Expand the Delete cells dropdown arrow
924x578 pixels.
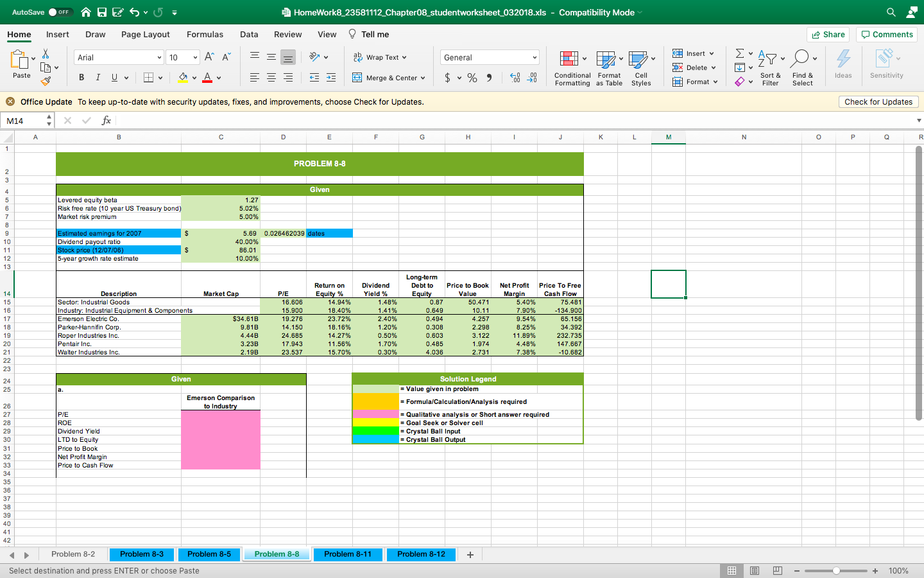click(x=714, y=67)
